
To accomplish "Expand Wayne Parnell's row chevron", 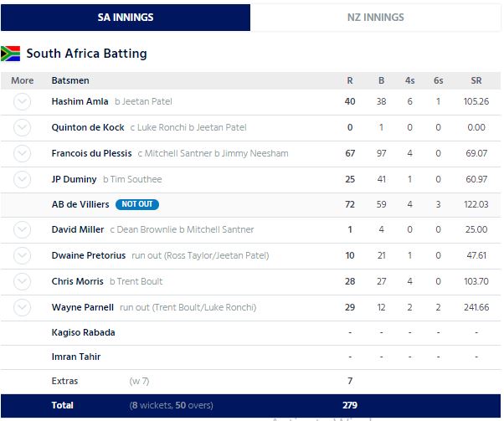I will pos(23,307).
